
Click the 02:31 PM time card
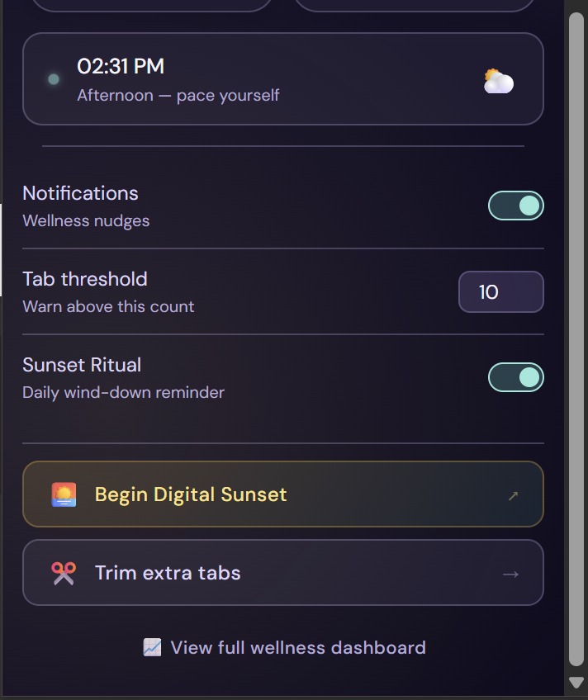coord(283,79)
